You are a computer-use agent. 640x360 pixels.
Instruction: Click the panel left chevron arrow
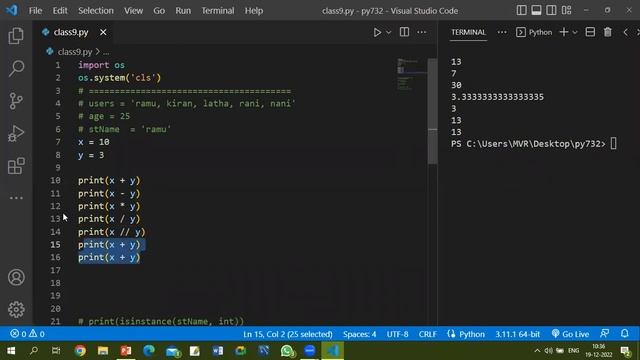(625, 32)
